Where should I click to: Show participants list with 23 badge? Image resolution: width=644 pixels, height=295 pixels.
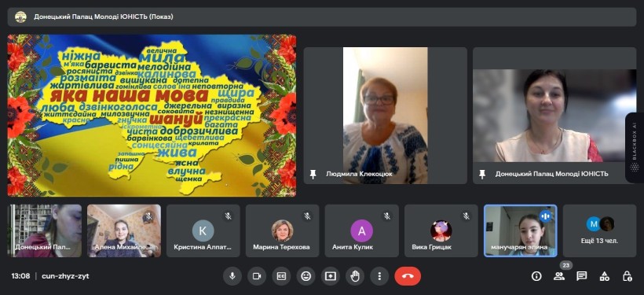point(559,276)
